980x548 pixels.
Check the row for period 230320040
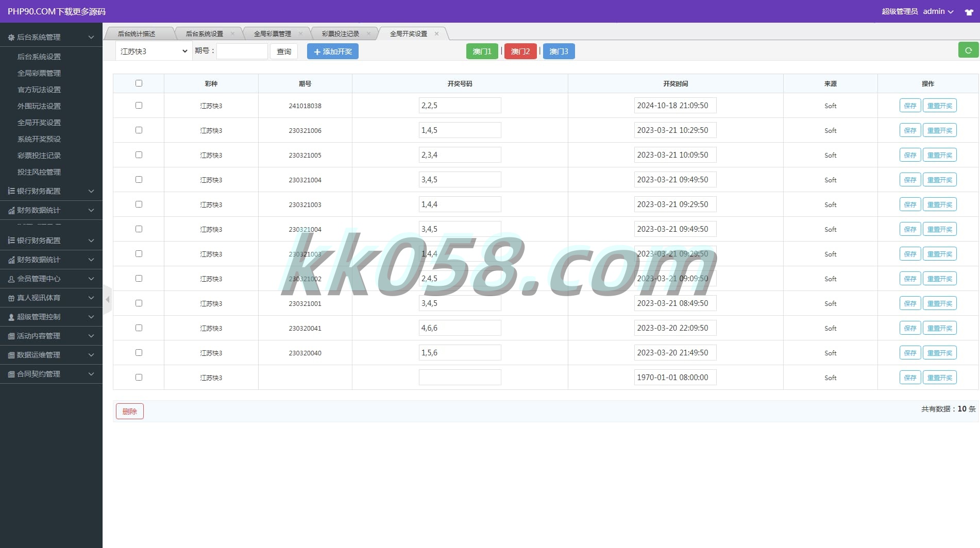(x=139, y=352)
